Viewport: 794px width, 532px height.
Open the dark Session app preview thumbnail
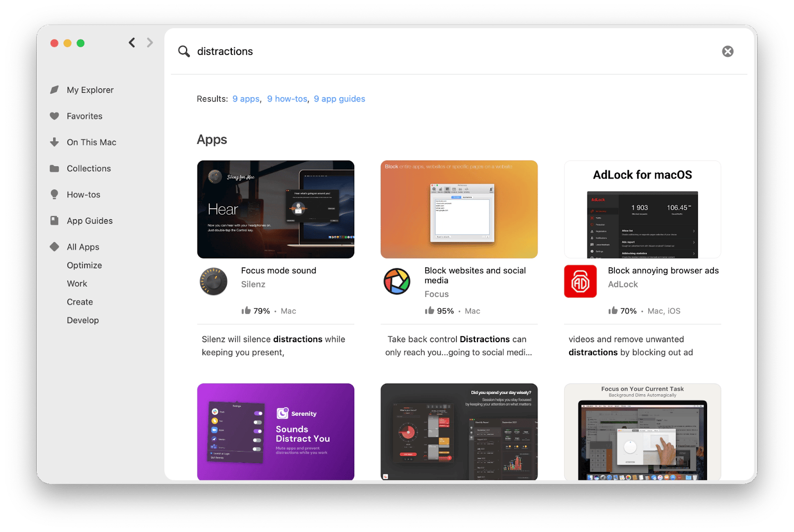tap(459, 431)
